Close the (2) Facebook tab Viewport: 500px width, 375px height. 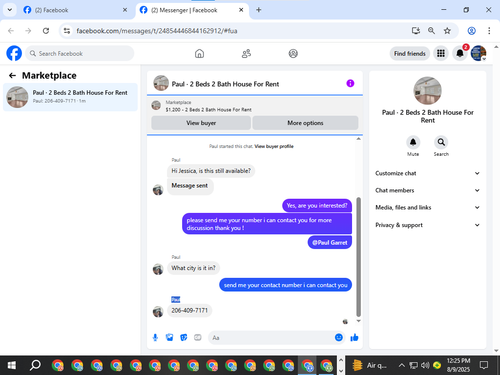pyautogui.click(x=125, y=10)
